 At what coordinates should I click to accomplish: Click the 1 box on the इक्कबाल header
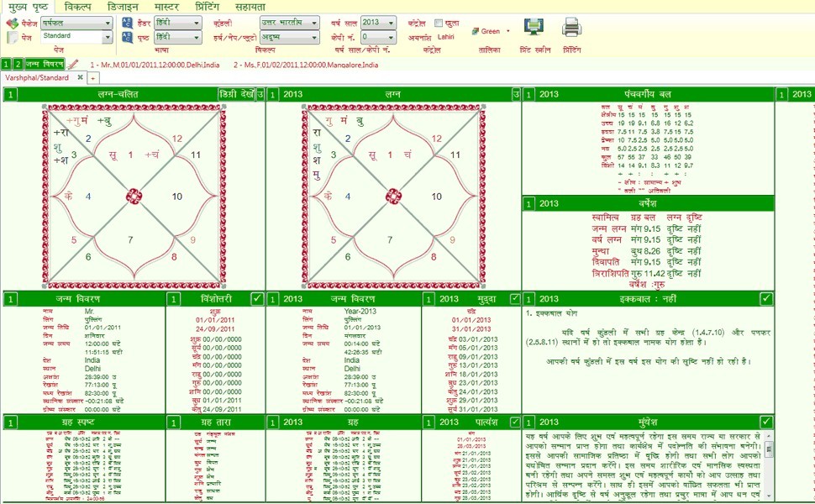528,299
